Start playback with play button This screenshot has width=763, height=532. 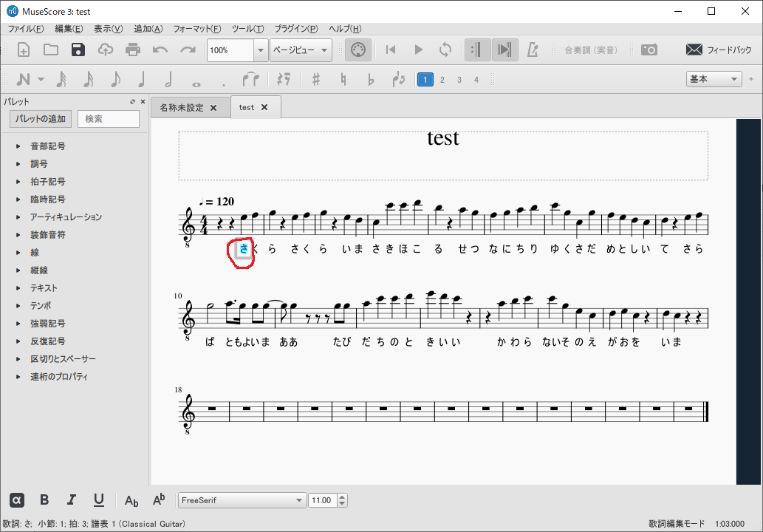coord(418,50)
